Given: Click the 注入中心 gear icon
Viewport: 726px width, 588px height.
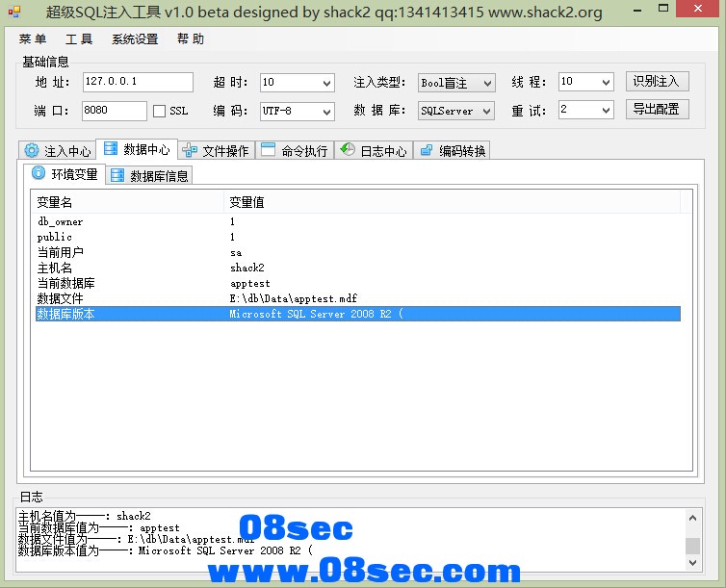Looking at the screenshot, I should (x=32, y=150).
